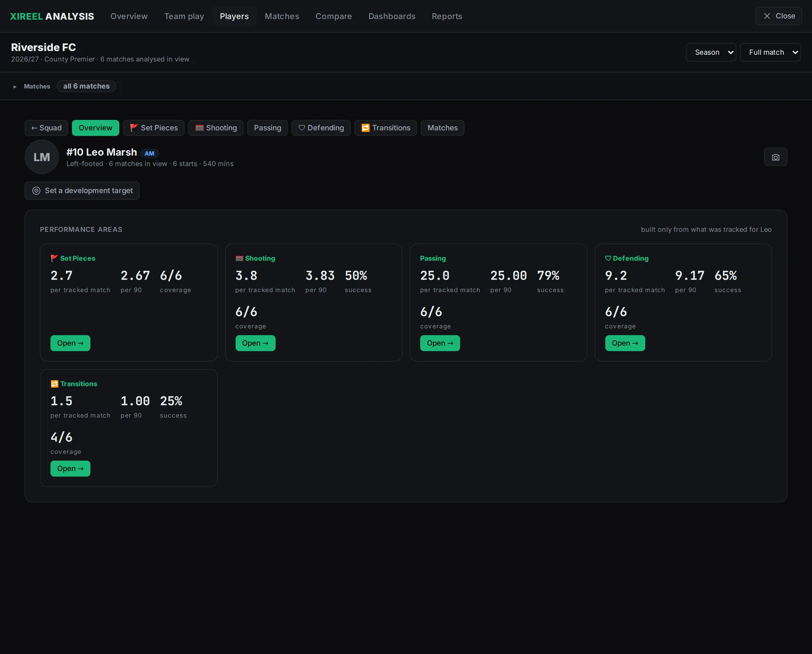The image size is (812, 654).
Task: Select the all 6 matches chip
Action: [x=86, y=86]
